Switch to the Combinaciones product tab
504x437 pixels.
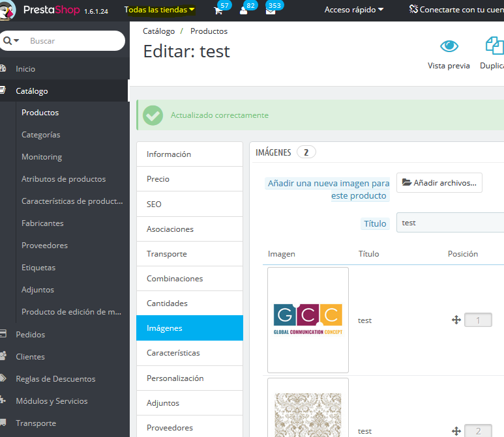point(190,278)
